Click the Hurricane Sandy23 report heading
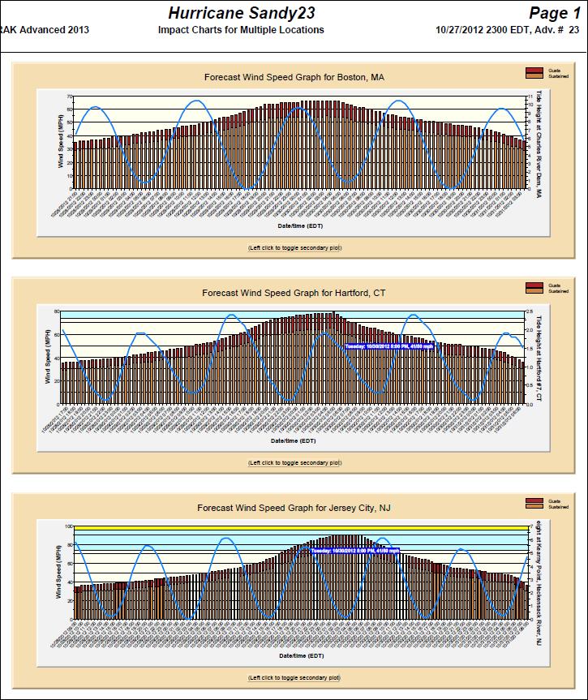The width and height of the screenshot is (588, 700). pyautogui.click(x=241, y=12)
